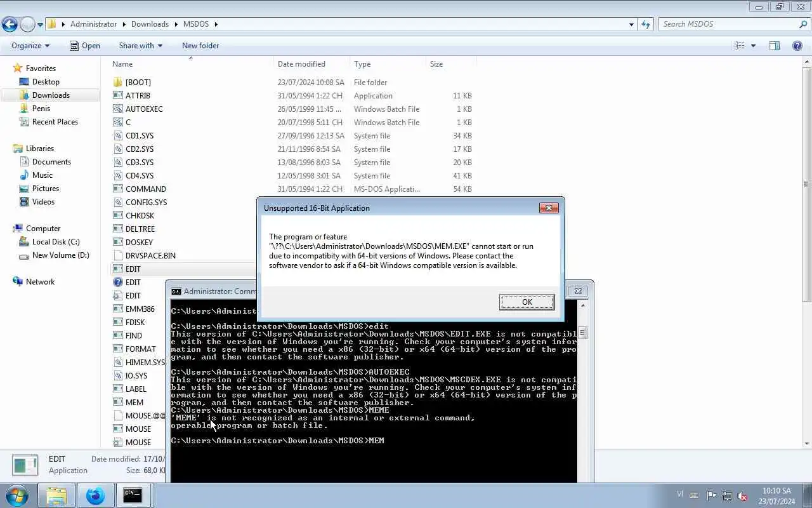Select the DRVSPACE.BIN file icon

click(117, 256)
